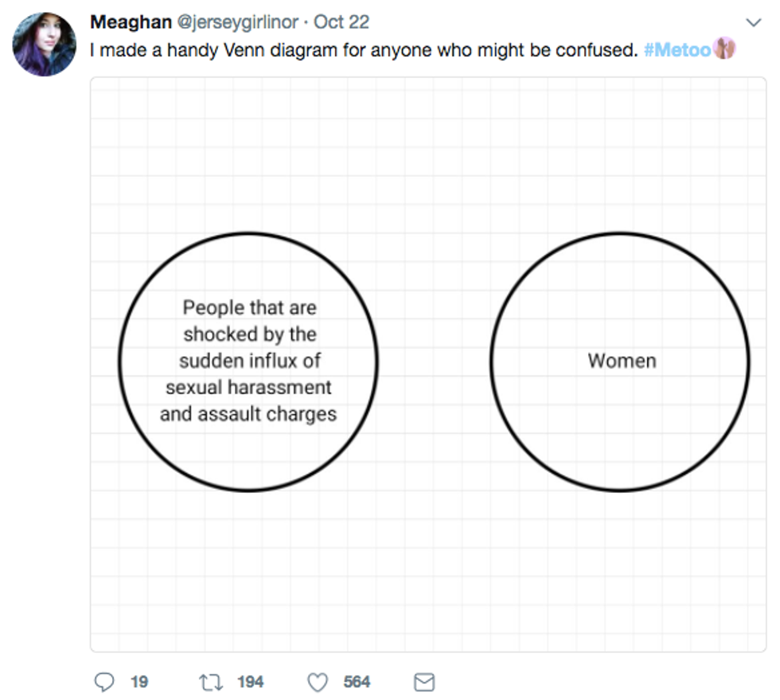Viewport: 780px width, 700px height.
Task: Click the like count 564
Action: (x=357, y=682)
